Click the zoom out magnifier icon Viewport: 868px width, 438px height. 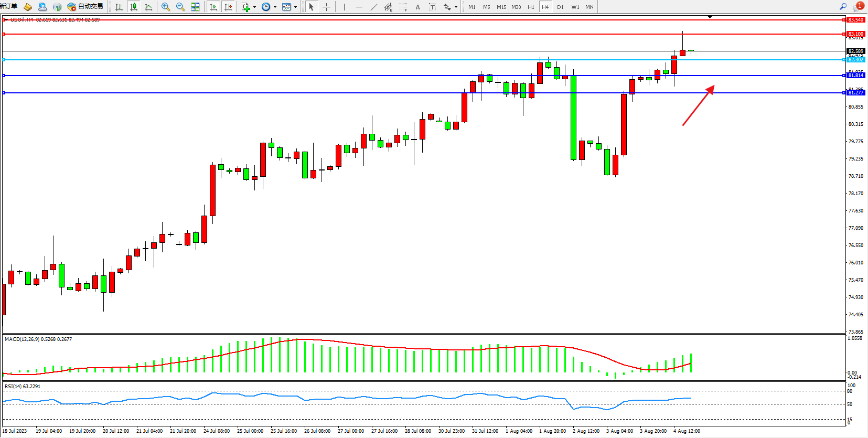tap(180, 7)
